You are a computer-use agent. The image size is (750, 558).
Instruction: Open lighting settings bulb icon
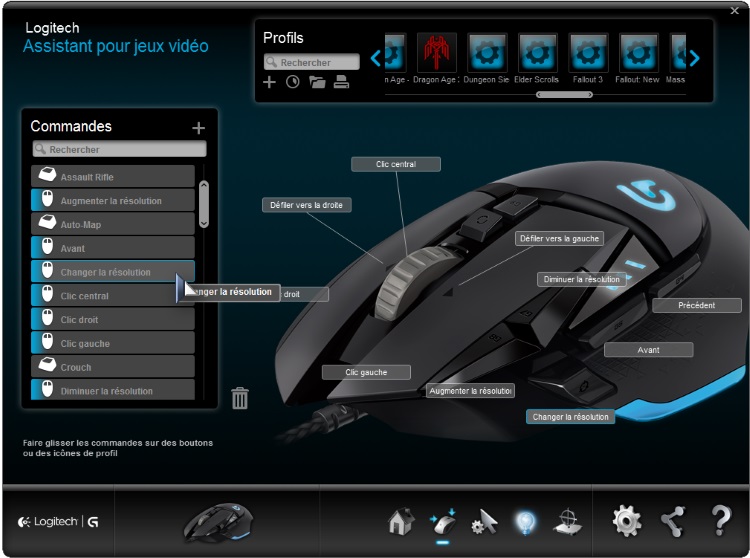[x=525, y=522]
